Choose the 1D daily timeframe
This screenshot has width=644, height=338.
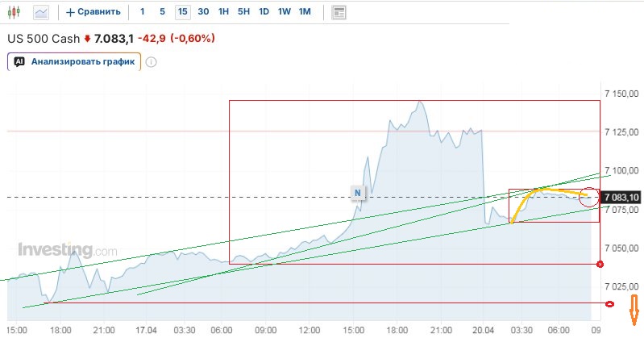[x=264, y=12]
